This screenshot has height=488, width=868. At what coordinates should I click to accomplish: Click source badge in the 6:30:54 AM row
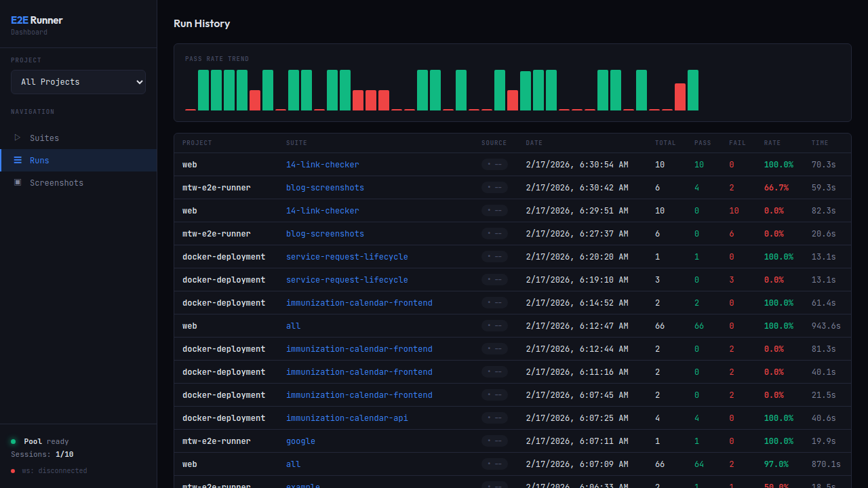pyautogui.click(x=494, y=165)
